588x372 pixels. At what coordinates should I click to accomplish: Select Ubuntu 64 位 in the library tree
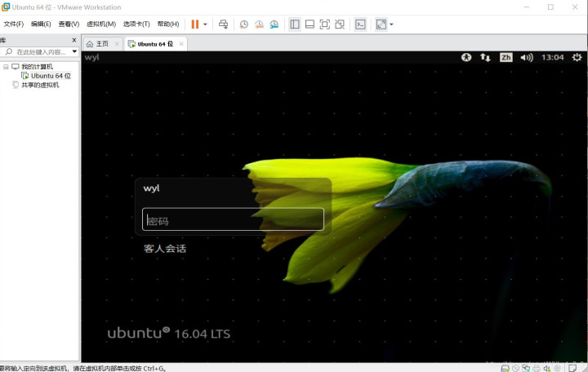[x=51, y=76]
